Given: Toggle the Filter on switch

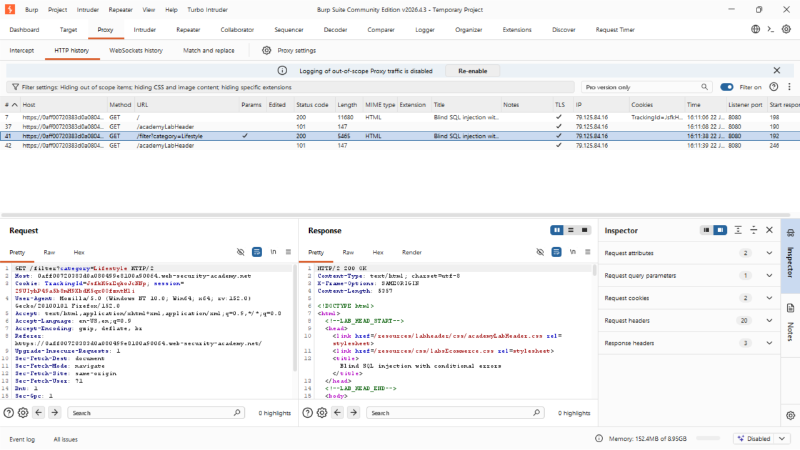Looking at the screenshot, I should 727,87.
